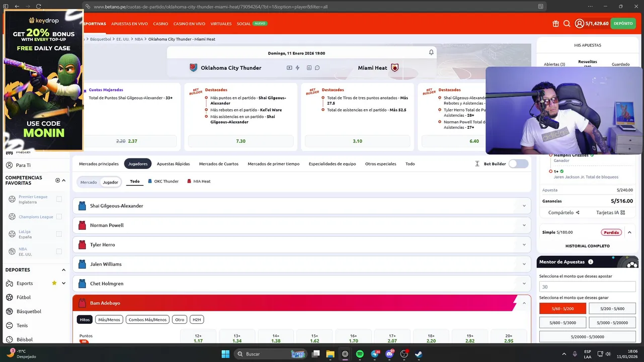The height and width of the screenshot is (362, 644).
Task: Click the lightning quick-bet icon
Action: (297, 68)
